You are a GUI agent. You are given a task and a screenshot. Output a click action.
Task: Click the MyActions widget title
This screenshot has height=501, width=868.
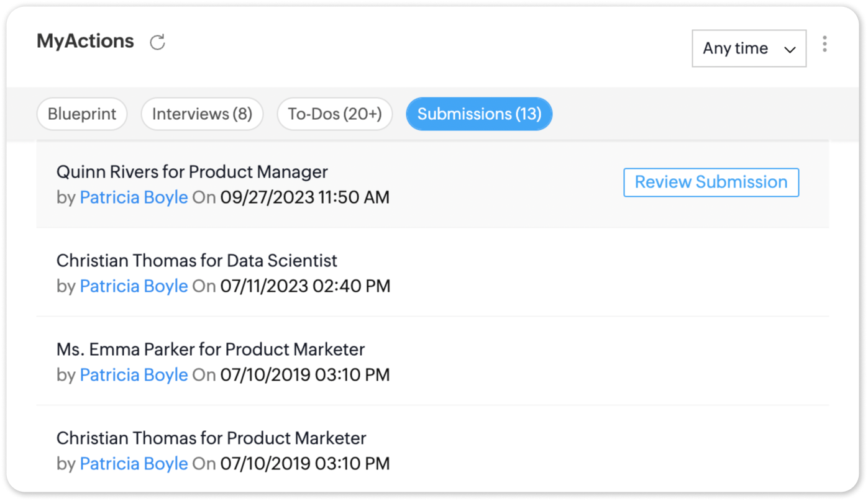click(85, 41)
